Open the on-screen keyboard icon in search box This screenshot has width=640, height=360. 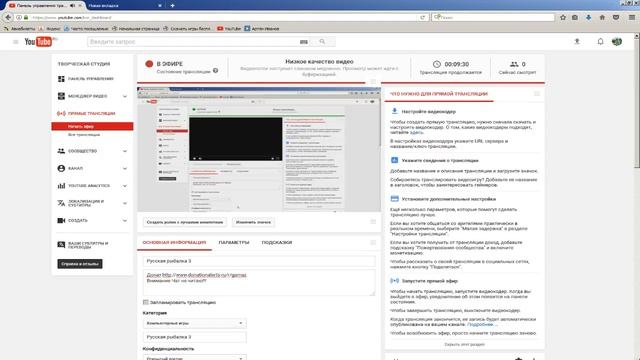coord(303,42)
